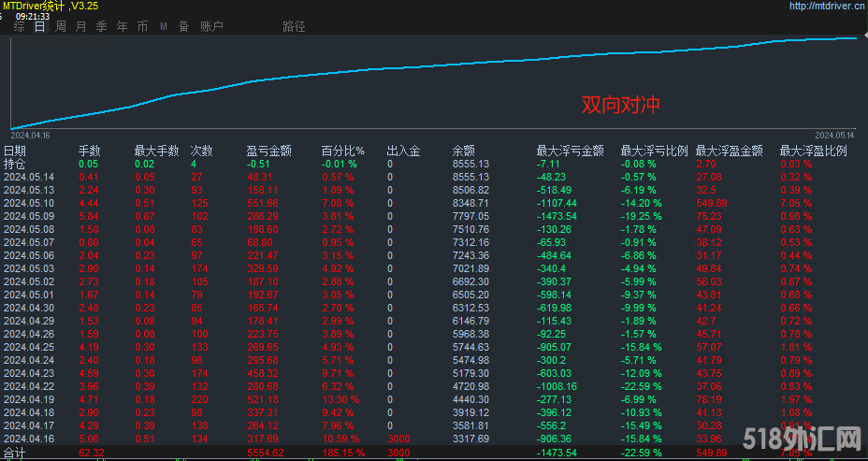This screenshot has height=461, width=868.
Task: Click the 出入金 column header
Action: (403, 151)
